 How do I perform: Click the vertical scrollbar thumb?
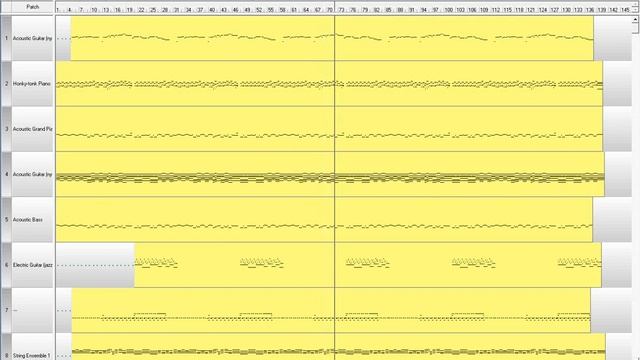pos(635,28)
